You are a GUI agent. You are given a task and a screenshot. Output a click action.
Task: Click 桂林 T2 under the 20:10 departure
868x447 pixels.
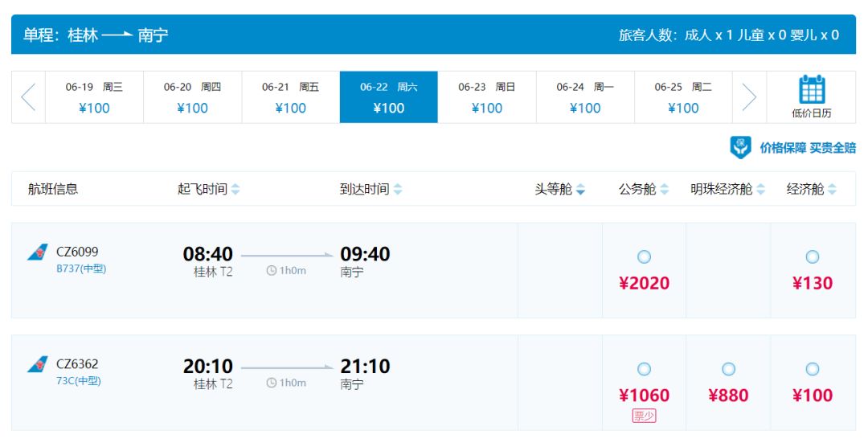click(x=213, y=383)
